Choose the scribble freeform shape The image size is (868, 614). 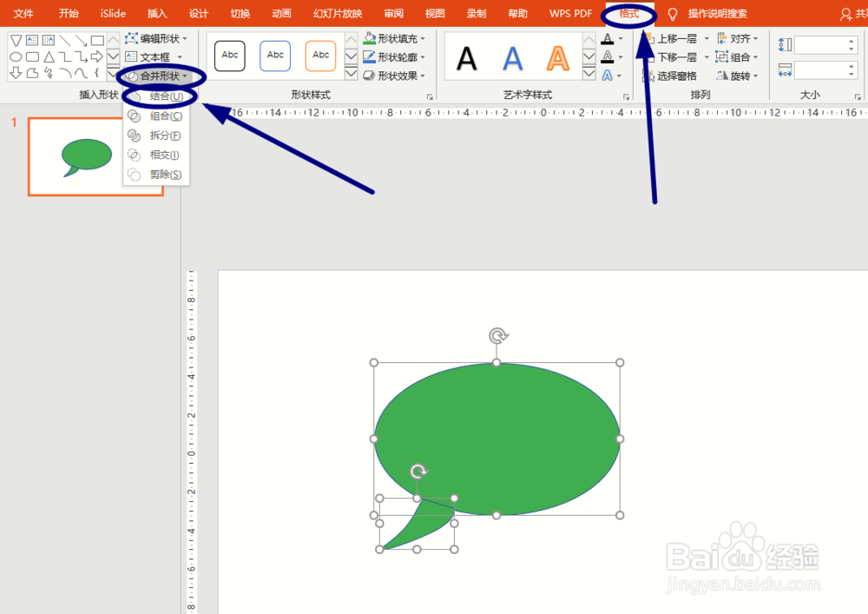click(49, 73)
